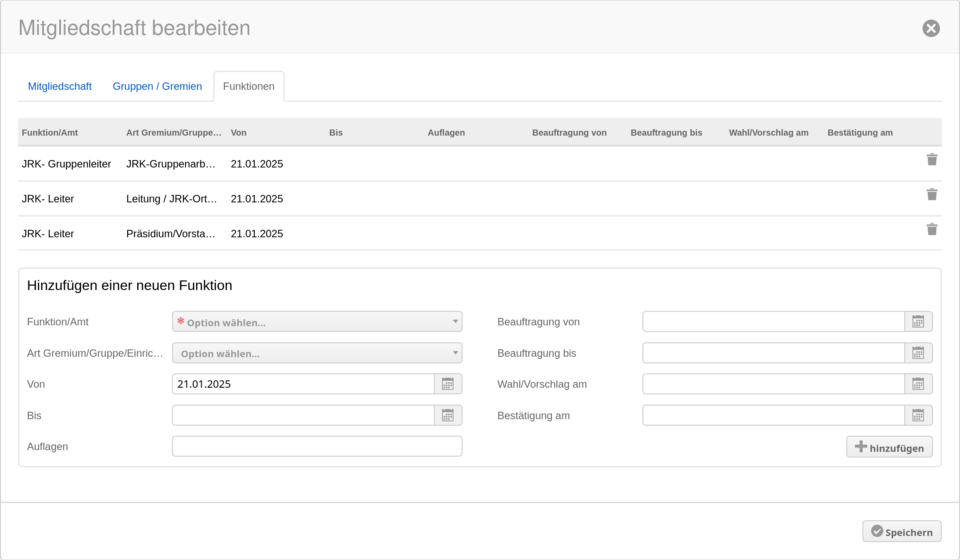Expand the Funktion/Amt dropdown
Image resolution: width=960 pixels, height=560 pixels.
[317, 322]
